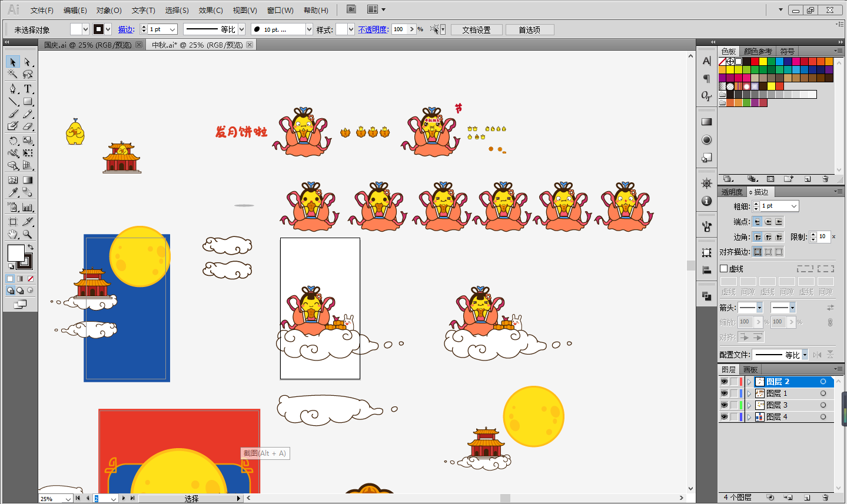
Task: Select round cap for stroke 端点
Action: [768, 222]
